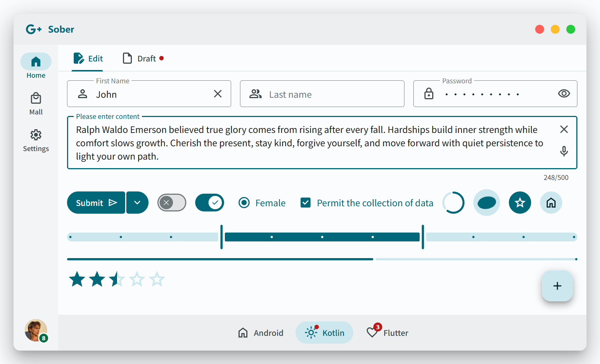Click the light teal oval blob button
The image size is (600, 364).
point(487,203)
